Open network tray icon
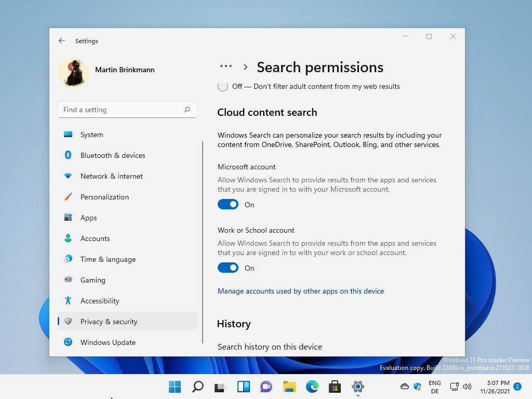532x399 pixels. (454, 387)
